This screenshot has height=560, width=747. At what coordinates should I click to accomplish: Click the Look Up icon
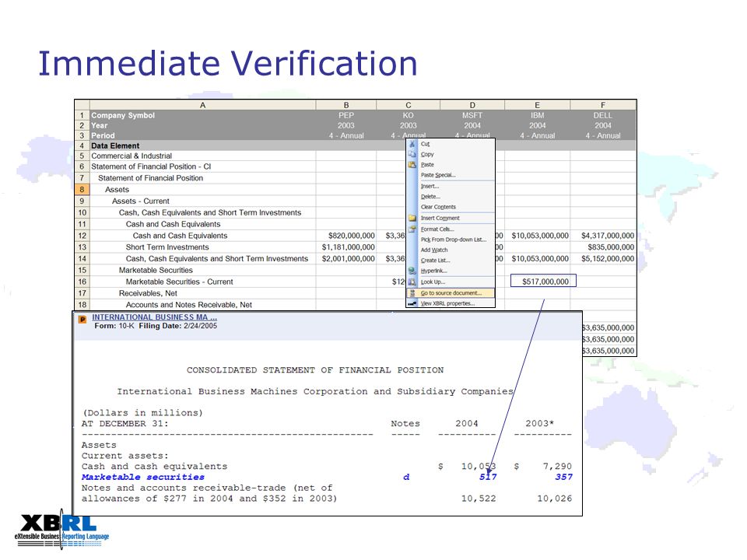point(412,282)
